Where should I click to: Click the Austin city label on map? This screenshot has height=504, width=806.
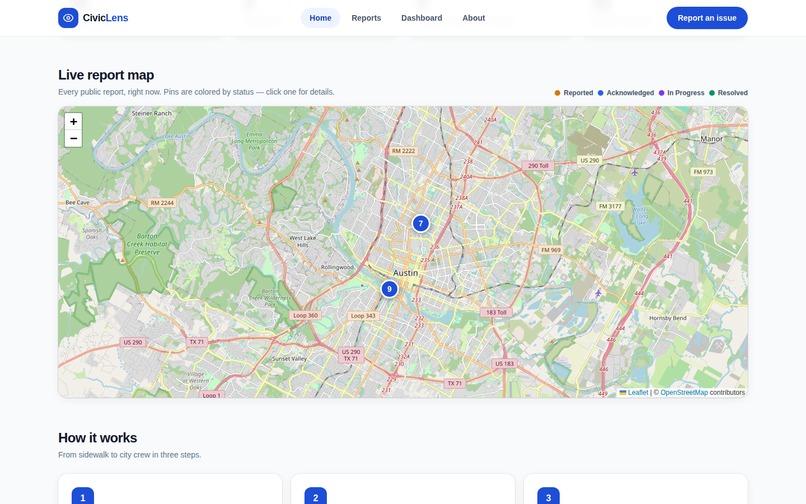(x=406, y=273)
